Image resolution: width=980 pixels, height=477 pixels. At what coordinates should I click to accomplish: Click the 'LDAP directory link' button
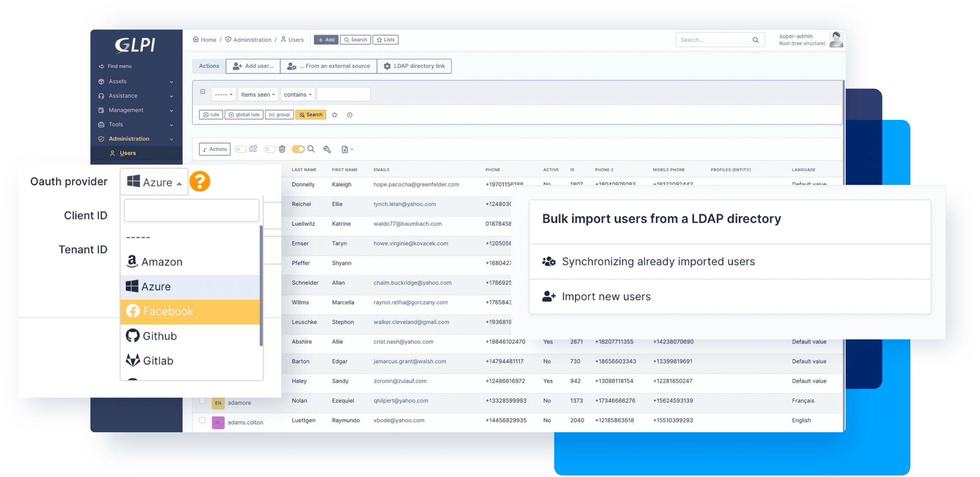[414, 66]
